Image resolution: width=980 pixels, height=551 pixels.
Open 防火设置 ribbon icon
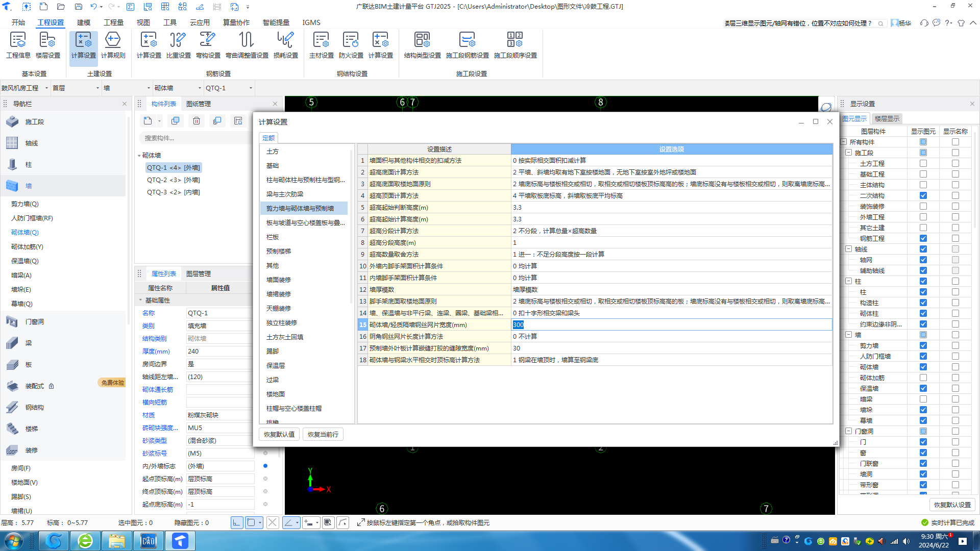351,45
